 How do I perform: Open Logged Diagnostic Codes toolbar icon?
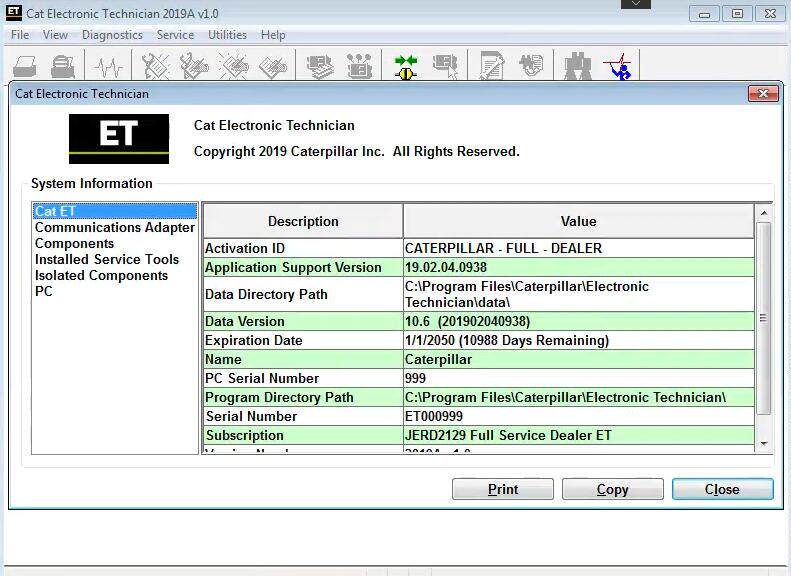194,66
